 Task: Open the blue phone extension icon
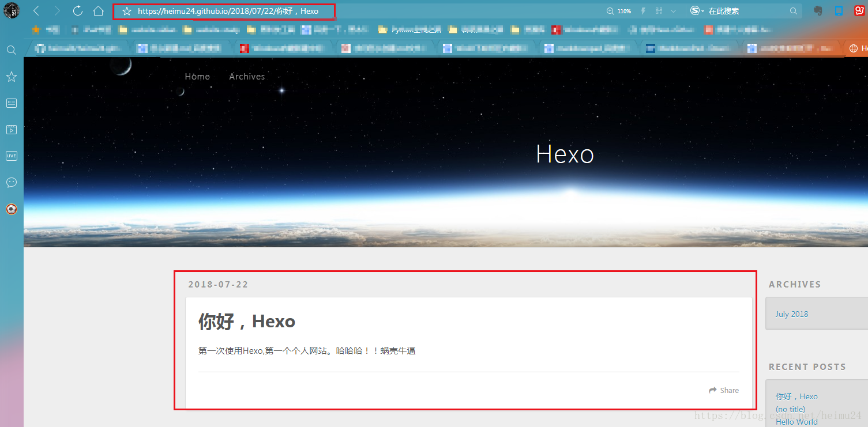click(x=839, y=10)
